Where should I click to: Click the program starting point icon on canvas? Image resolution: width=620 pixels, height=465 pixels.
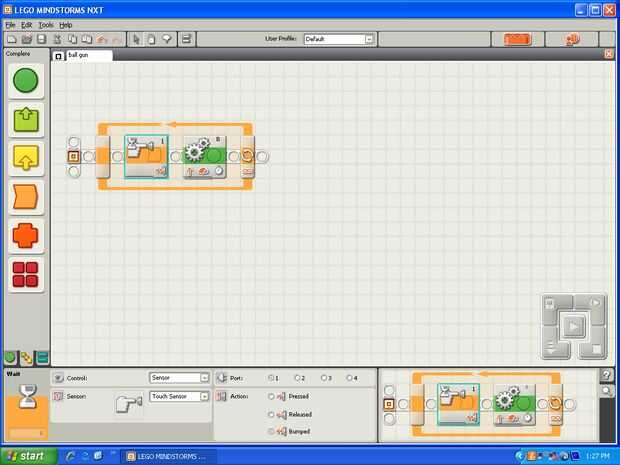tap(73, 157)
